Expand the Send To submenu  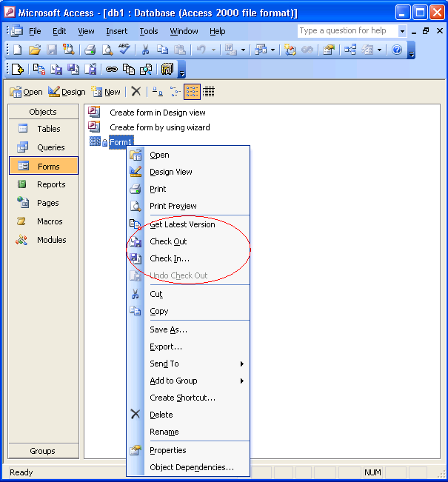pyautogui.click(x=196, y=364)
